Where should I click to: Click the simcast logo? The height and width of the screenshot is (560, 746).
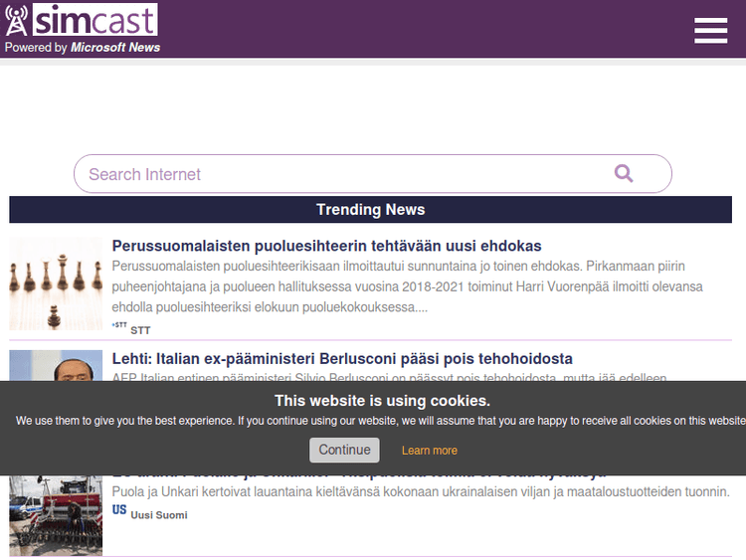(x=81, y=20)
